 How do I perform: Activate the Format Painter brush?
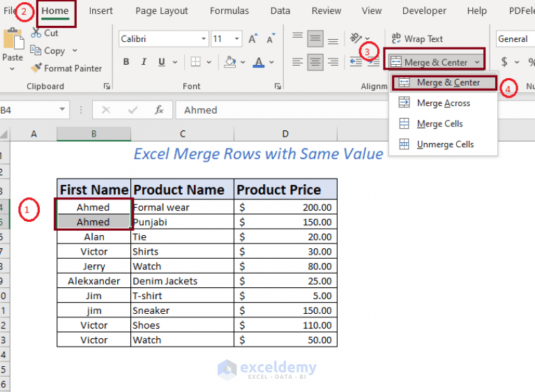36,68
